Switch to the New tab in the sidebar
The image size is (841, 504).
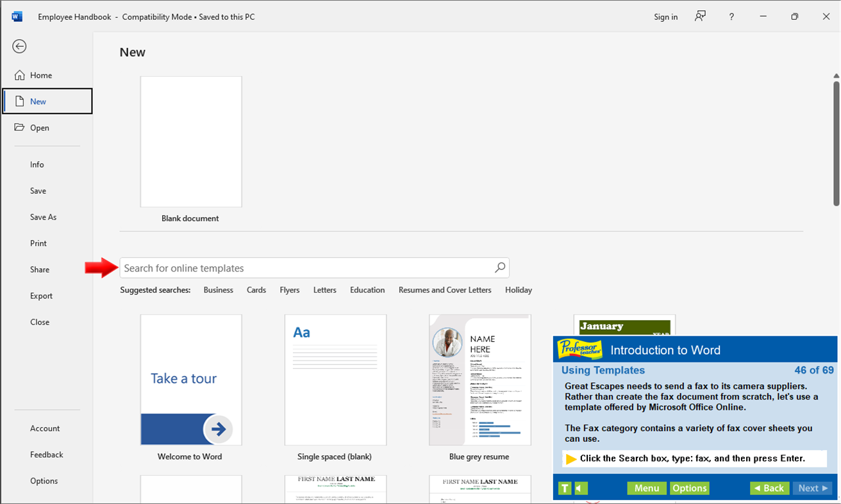click(38, 101)
